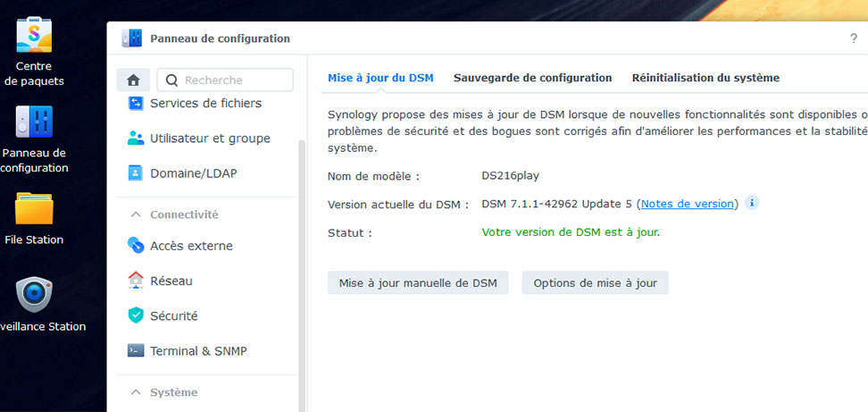Click the home icon in the control panel
The width and height of the screenshot is (868, 412).
133,80
